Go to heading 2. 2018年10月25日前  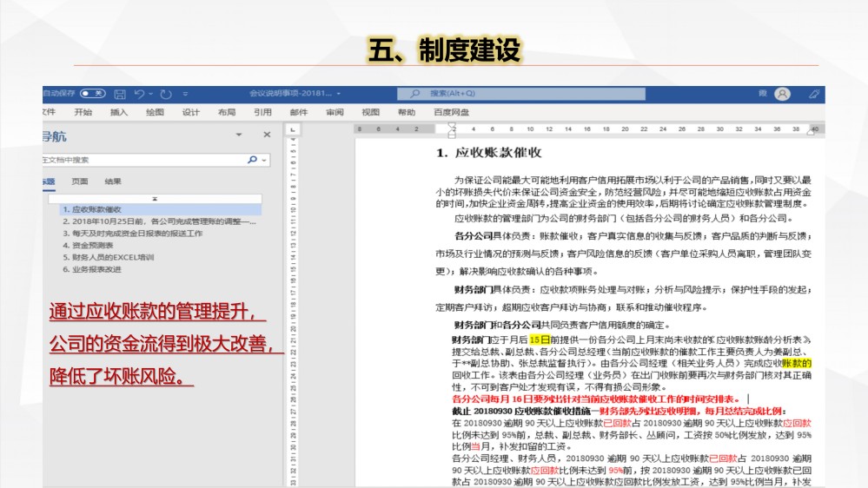point(160,221)
